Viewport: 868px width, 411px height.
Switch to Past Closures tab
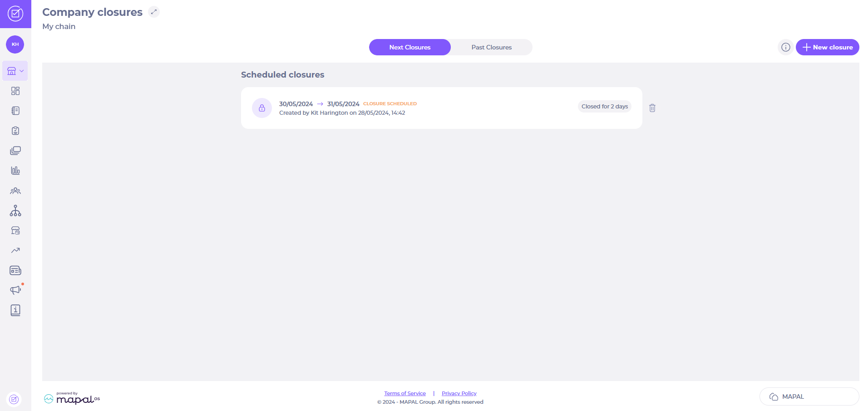492,47
